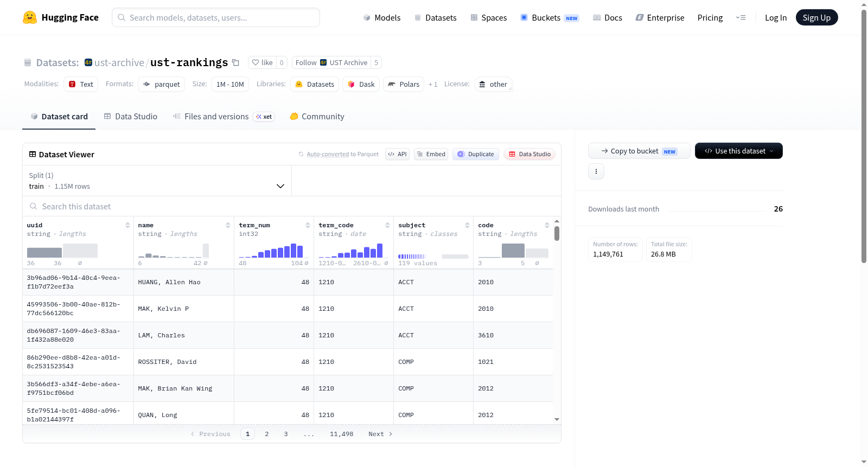This screenshot has width=868, height=467.
Task: Click the code lengths histogram
Action: click(513, 250)
